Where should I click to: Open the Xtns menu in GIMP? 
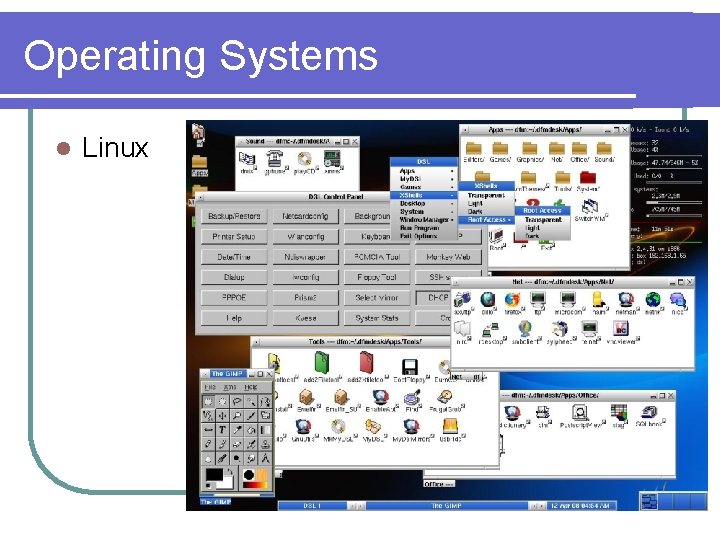click(230, 388)
